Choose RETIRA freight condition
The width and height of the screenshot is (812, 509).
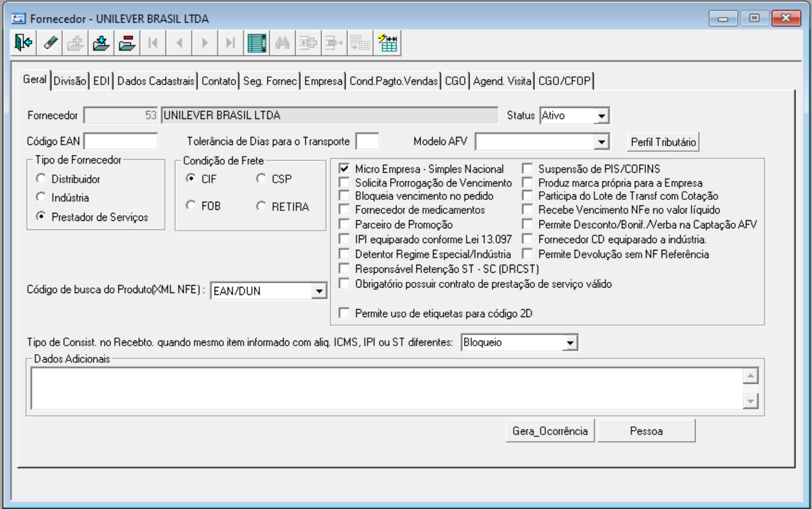pos(261,206)
